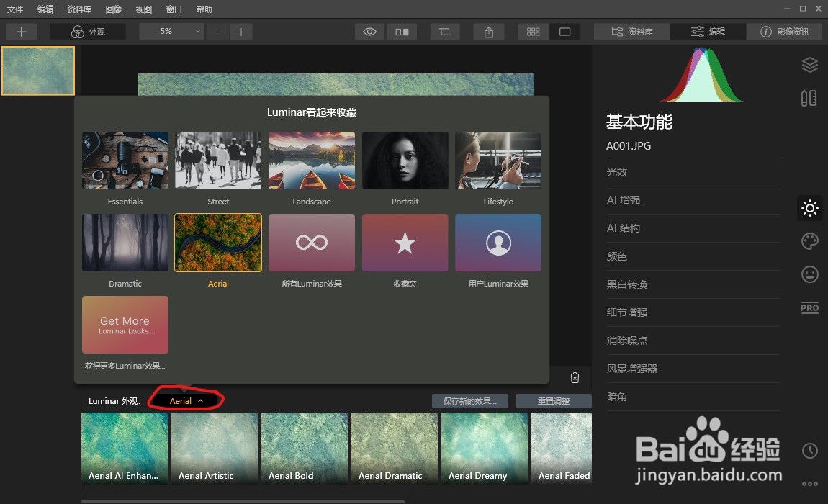828x504 pixels.
Task: Click the add image plus button
Action: point(21,32)
